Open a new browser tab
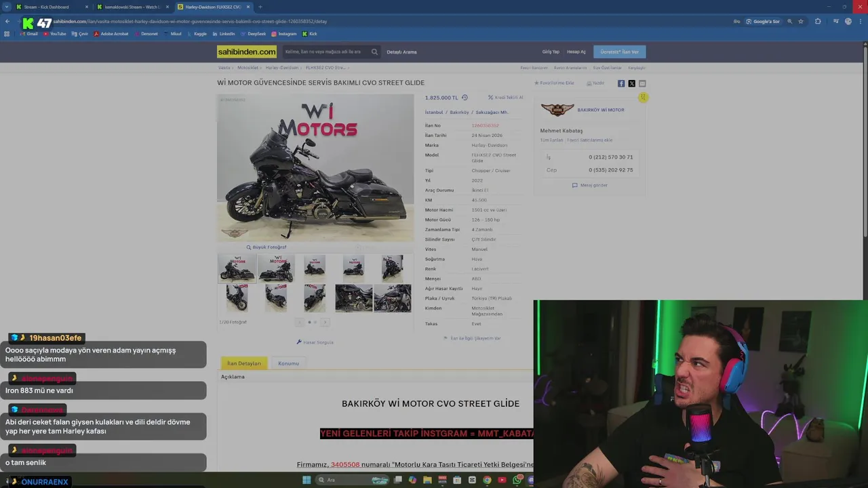 (260, 7)
